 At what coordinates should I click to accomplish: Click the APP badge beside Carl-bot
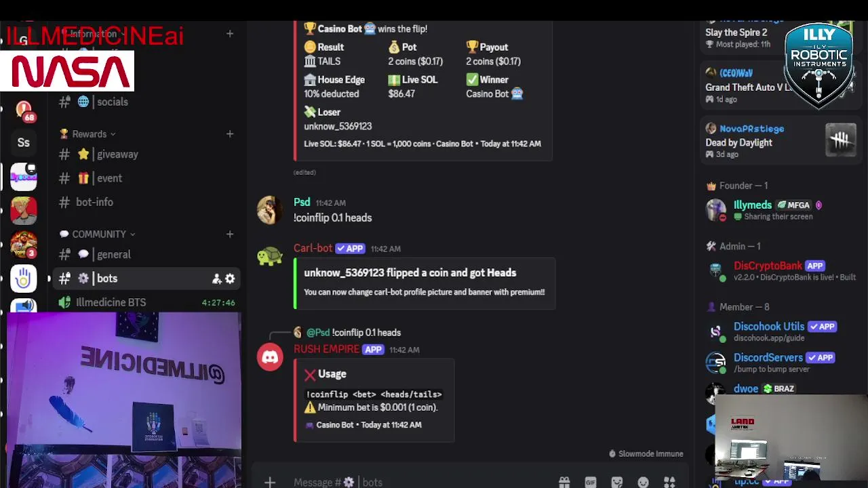(350, 249)
